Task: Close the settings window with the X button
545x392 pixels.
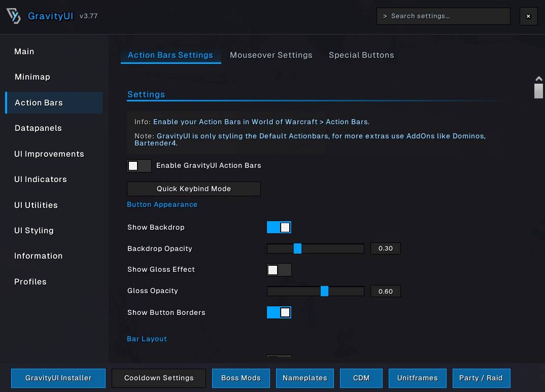Action: (x=528, y=16)
